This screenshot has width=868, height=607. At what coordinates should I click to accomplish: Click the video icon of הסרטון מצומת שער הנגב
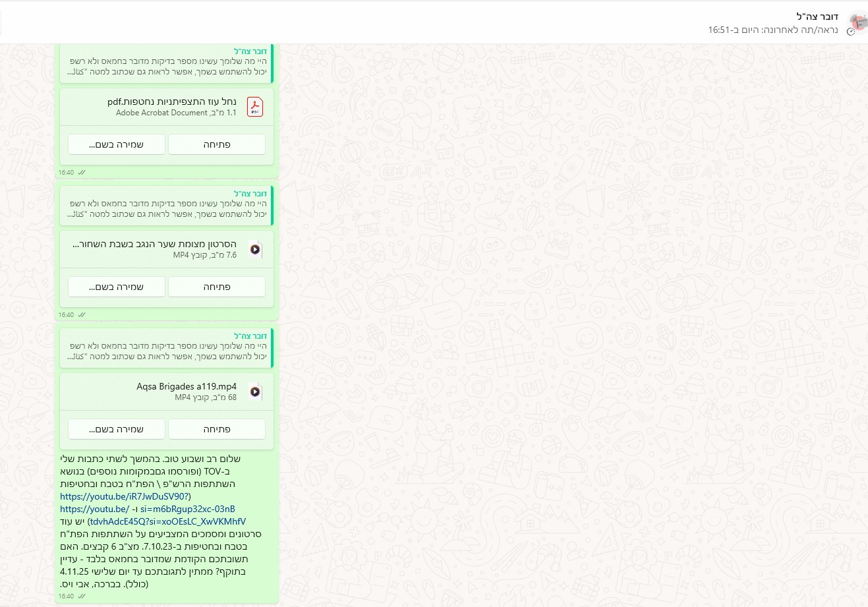(x=255, y=249)
